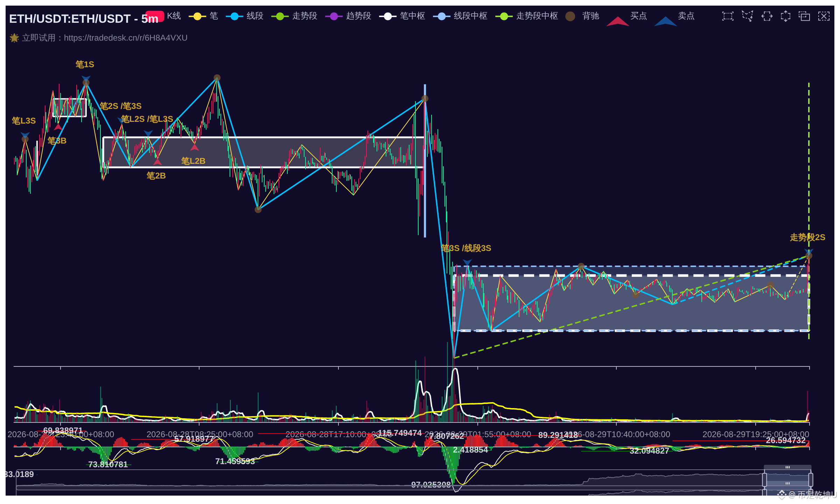Screen dimensions: 840x504
Task: Select the polygon lasso brush tool
Action: 747,16
